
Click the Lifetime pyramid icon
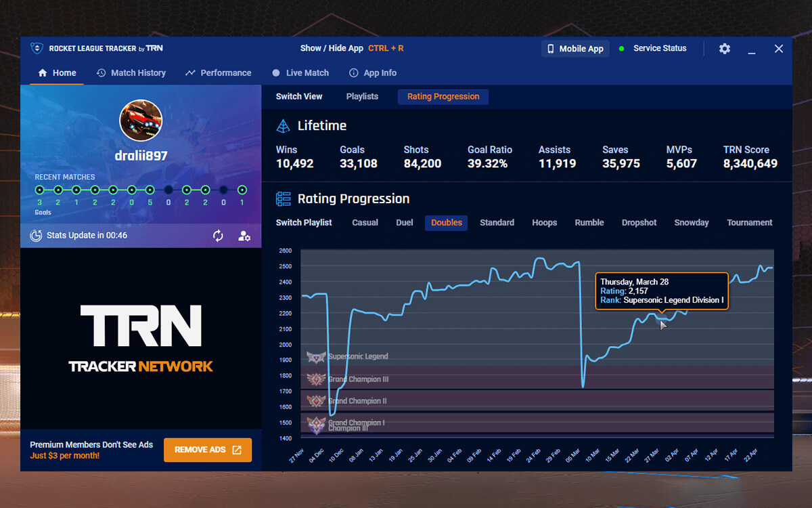pyautogui.click(x=284, y=126)
